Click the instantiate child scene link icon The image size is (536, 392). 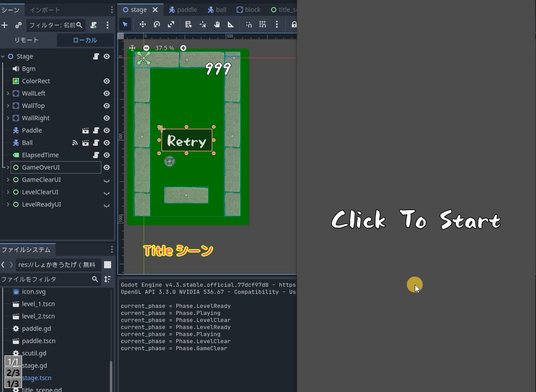[x=19, y=25]
